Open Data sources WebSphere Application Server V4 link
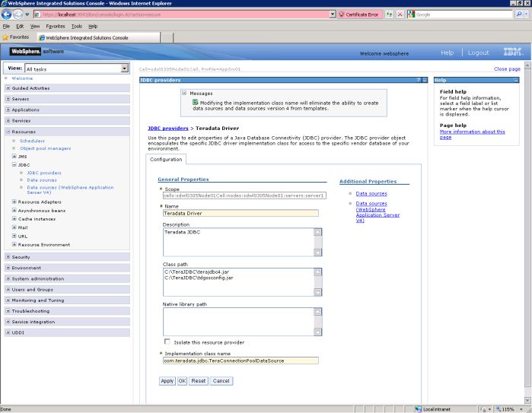The height and width of the screenshot is (413, 532). [x=377, y=212]
